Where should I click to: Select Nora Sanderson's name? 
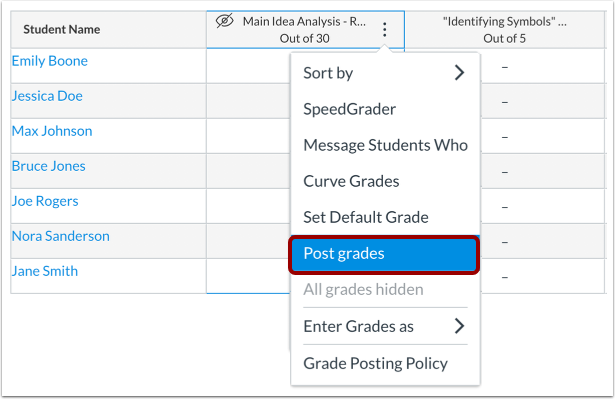click(61, 236)
